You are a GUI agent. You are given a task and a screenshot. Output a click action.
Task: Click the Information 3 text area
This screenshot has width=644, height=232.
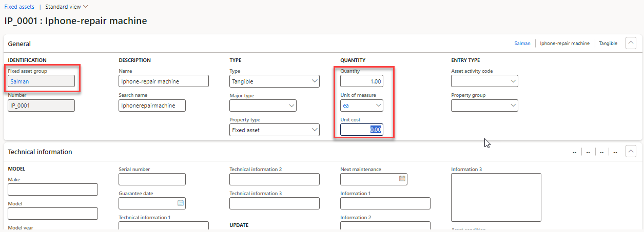(496, 197)
